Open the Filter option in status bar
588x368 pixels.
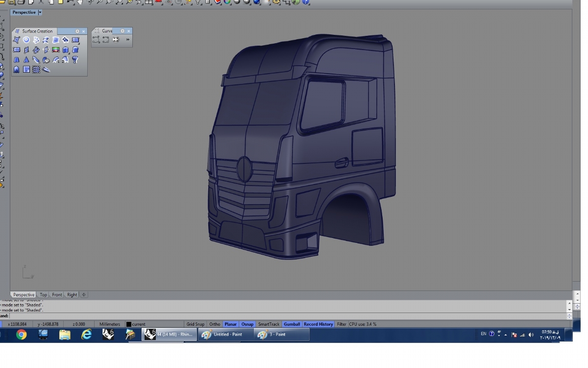click(342, 324)
